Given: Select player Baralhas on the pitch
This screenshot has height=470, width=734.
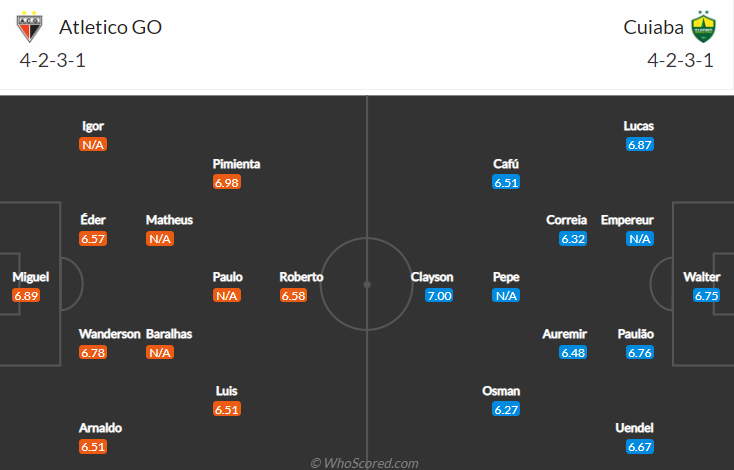Looking at the screenshot, I should pos(169,334).
